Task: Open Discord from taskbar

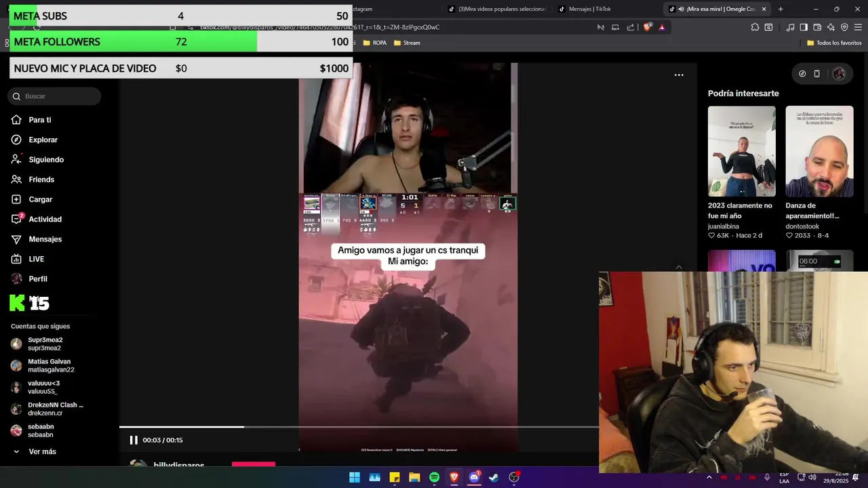Action: (474, 477)
